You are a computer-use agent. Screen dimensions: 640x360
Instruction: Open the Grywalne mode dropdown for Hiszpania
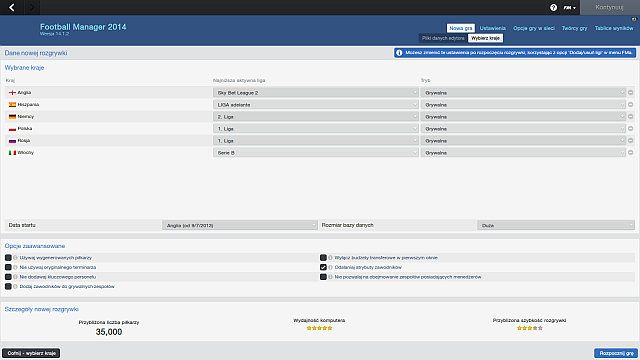tap(523, 104)
